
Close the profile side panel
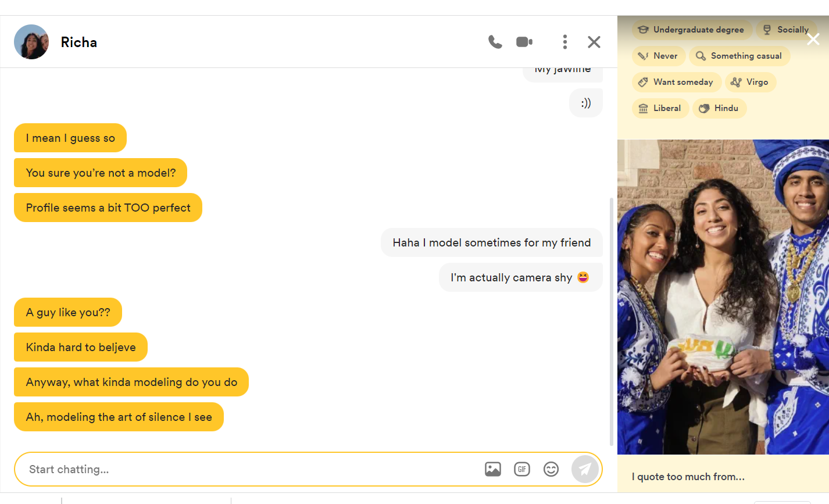point(813,39)
